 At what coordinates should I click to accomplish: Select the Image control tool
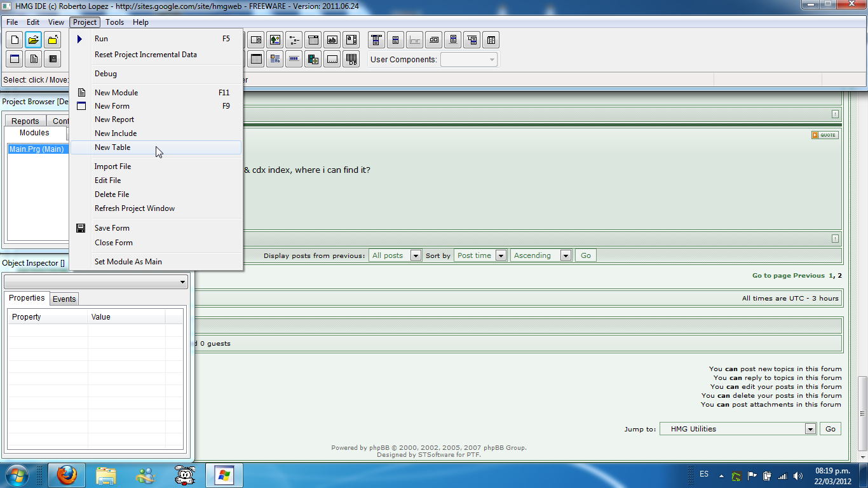pyautogui.click(x=275, y=39)
